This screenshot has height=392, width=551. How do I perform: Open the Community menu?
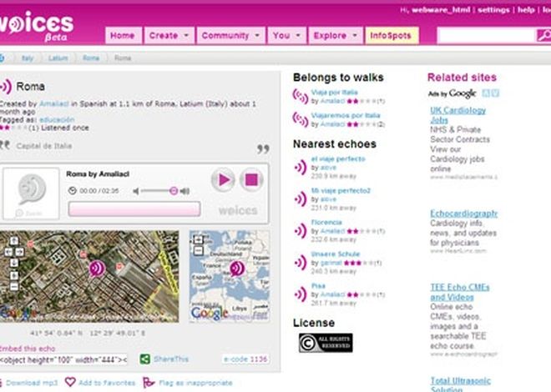tap(230, 35)
